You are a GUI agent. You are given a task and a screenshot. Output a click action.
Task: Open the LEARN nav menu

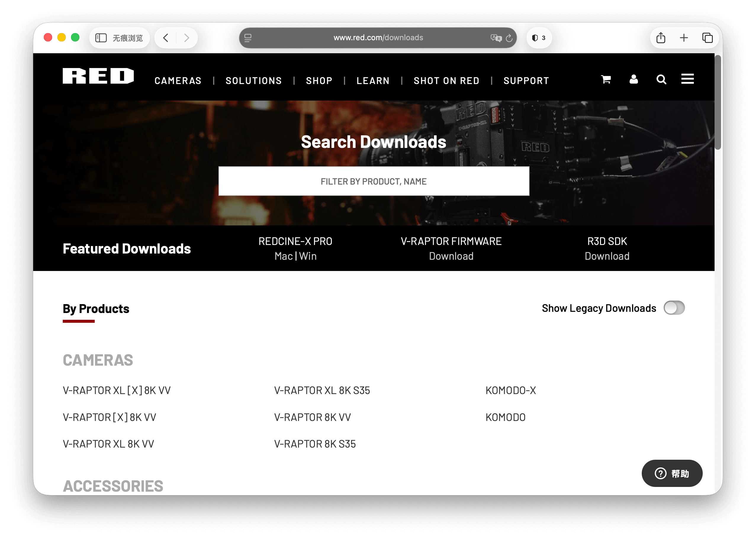373,81
